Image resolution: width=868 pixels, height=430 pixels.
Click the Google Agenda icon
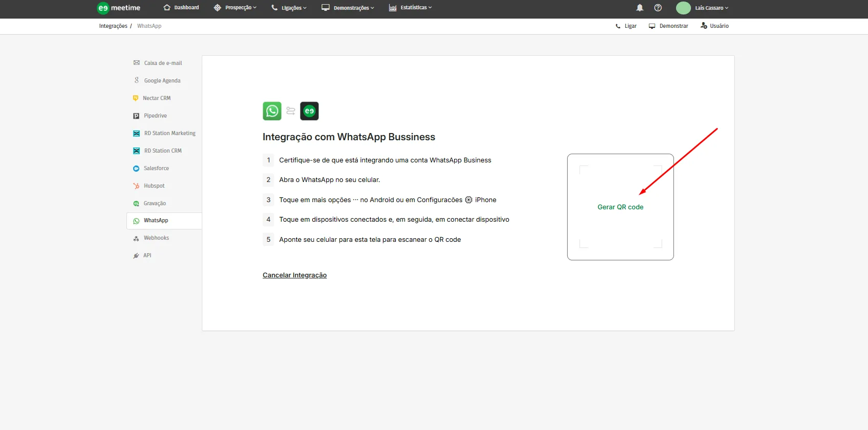(x=136, y=80)
